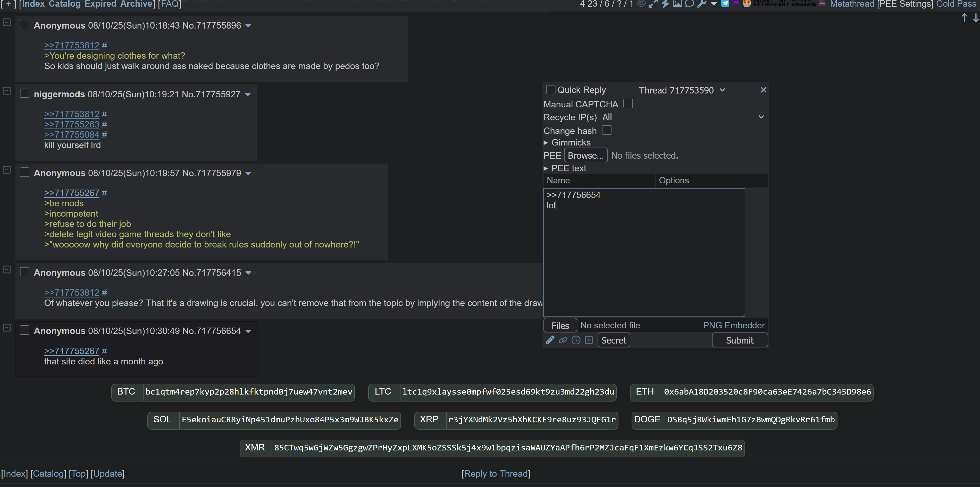Image resolution: width=980 pixels, height=487 pixels.
Task: Hide post No.717756415 with minus button
Action: click(x=6, y=269)
